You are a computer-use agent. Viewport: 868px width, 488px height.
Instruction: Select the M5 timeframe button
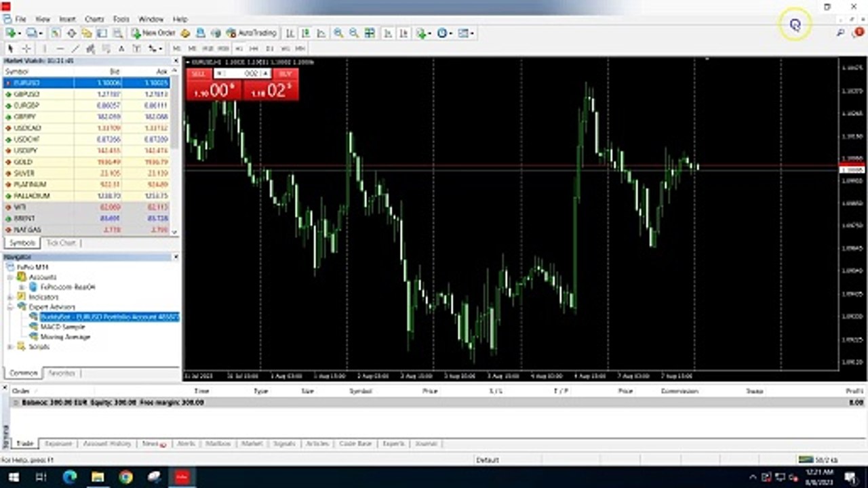192,49
